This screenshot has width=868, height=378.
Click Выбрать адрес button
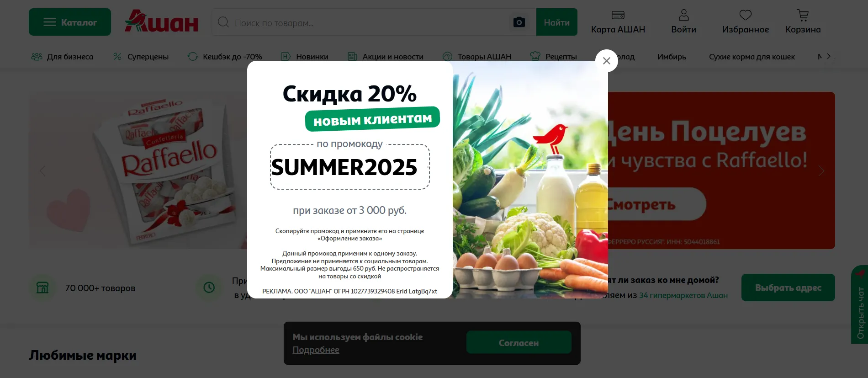point(788,287)
